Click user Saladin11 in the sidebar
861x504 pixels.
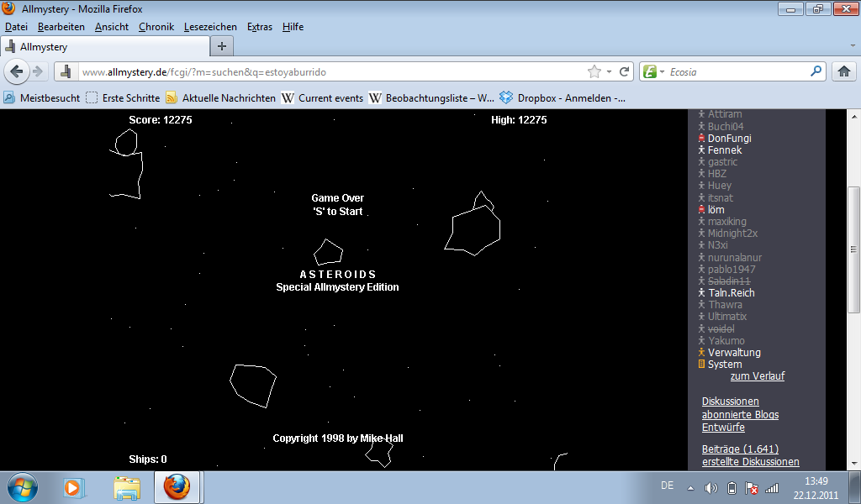tap(729, 281)
